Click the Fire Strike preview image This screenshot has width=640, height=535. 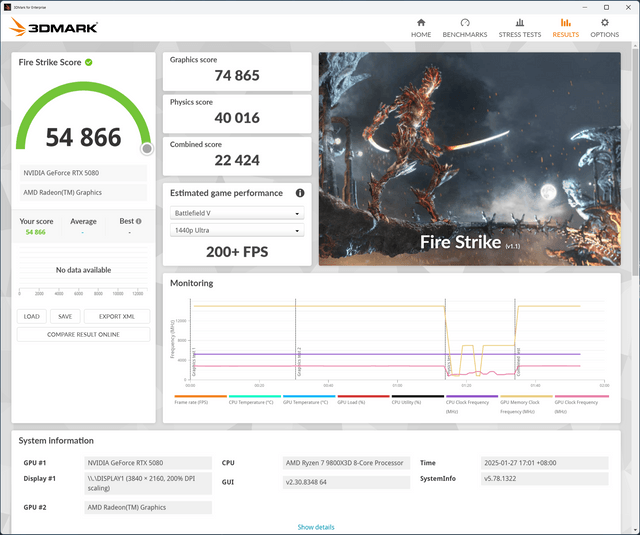point(470,159)
